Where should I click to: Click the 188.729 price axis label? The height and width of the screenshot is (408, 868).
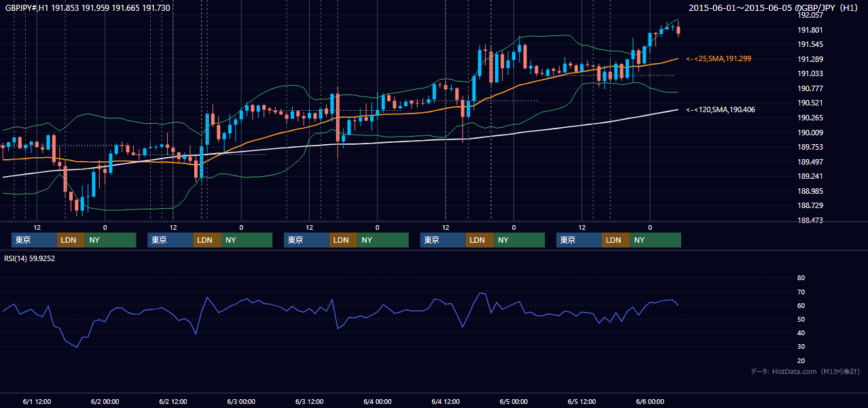(x=810, y=205)
